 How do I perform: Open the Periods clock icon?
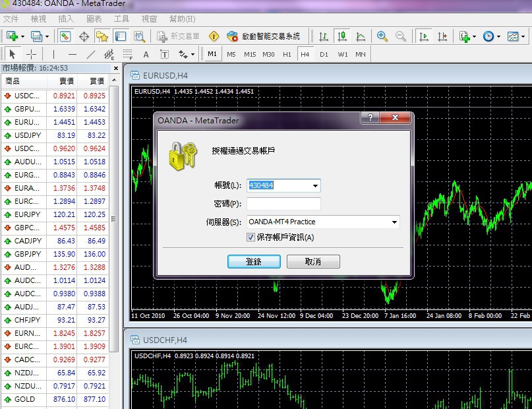point(488,36)
